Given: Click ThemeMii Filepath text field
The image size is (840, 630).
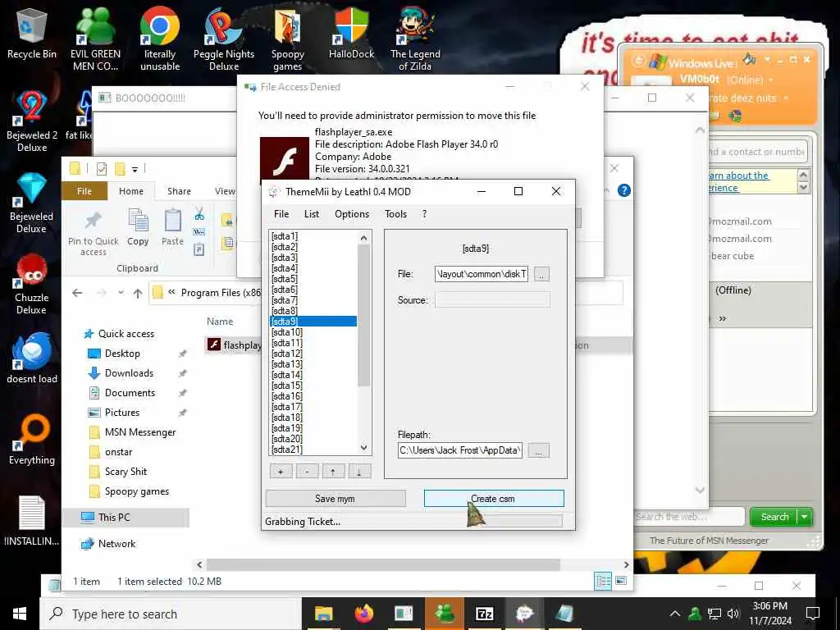Looking at the screenshot, I should [459, 450].
